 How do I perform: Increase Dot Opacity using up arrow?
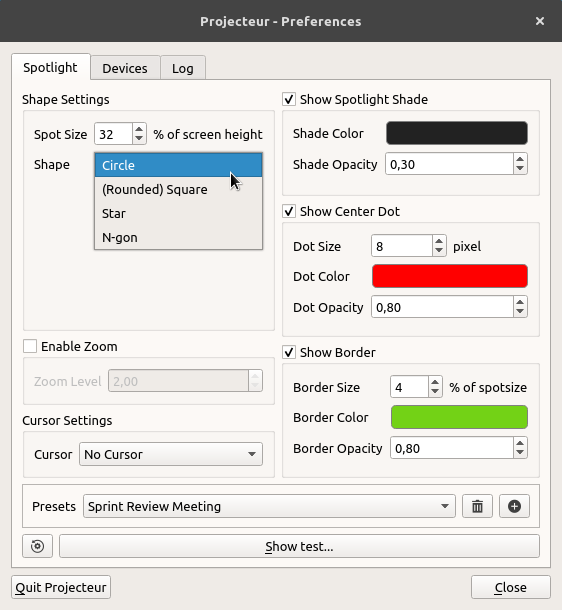coord(520,302)
